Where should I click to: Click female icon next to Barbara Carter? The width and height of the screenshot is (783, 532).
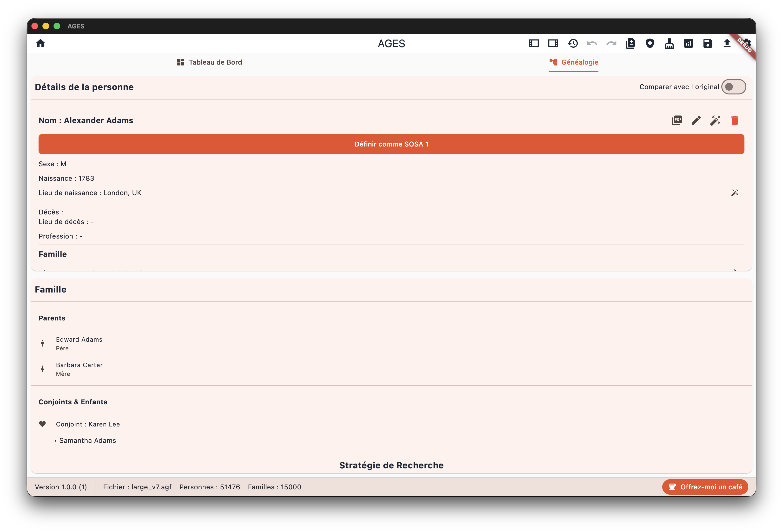[42, 369]
